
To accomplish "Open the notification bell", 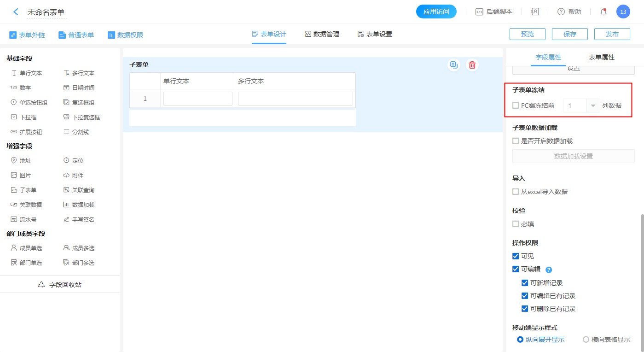I will click(x=603, y=12).
